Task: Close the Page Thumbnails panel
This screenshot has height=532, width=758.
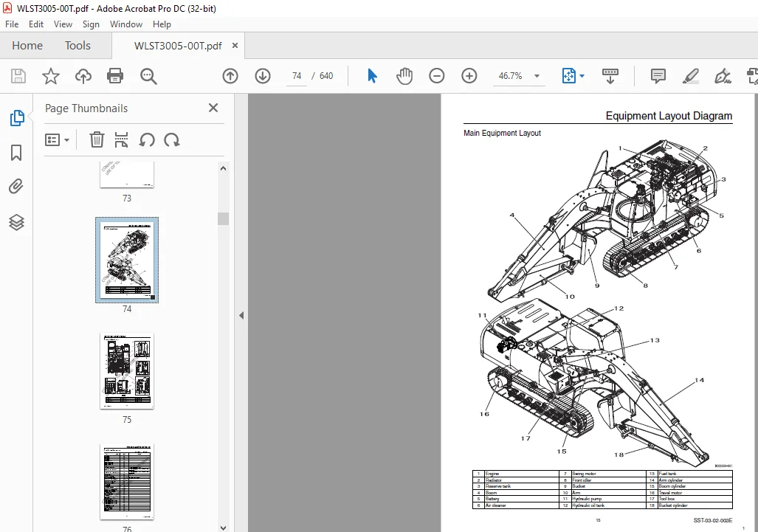Action: click(213, 108)
